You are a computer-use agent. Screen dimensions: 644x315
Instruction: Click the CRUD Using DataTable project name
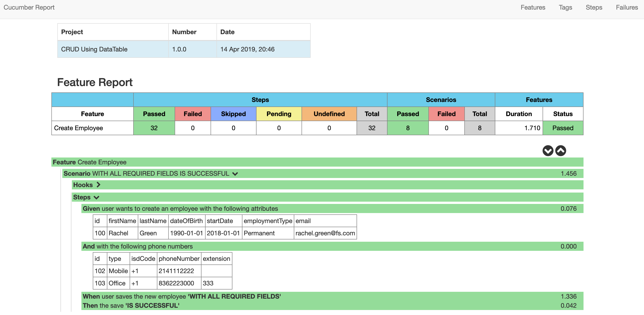(x=94, y=49)
